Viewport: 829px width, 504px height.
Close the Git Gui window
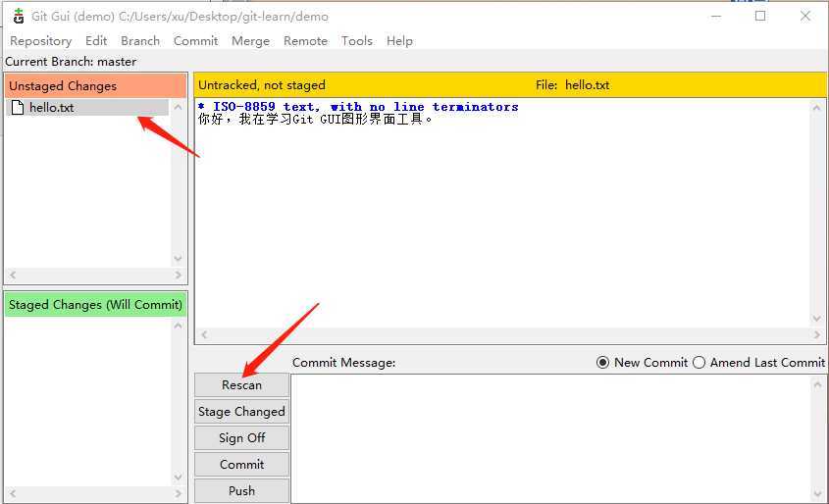click(x=805, y=16)
